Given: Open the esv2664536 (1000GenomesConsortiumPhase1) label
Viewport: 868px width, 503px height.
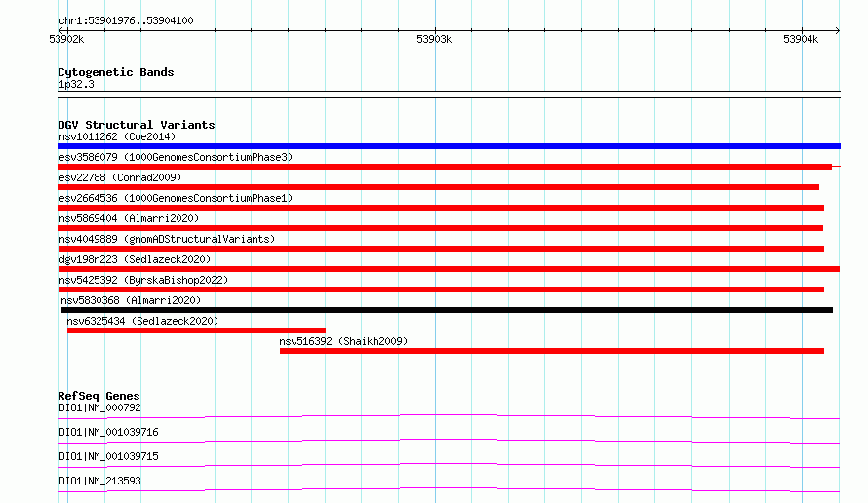Looking at the screenshot, I should (176, 198).
